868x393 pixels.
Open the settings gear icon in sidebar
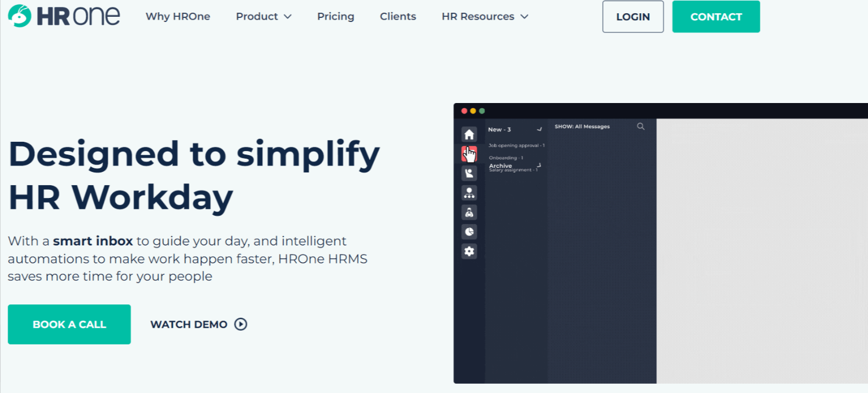click(469, 251)
